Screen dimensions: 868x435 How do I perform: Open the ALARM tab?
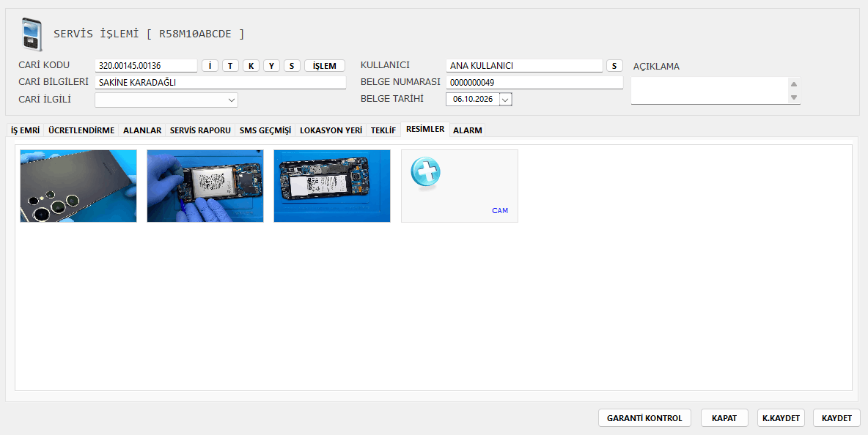(468, 130)
